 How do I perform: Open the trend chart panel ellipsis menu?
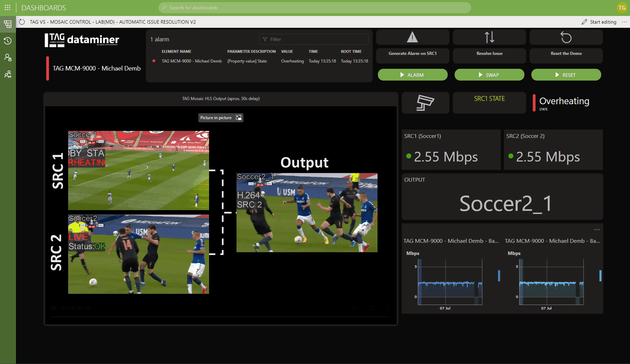[x=597, y=230]
